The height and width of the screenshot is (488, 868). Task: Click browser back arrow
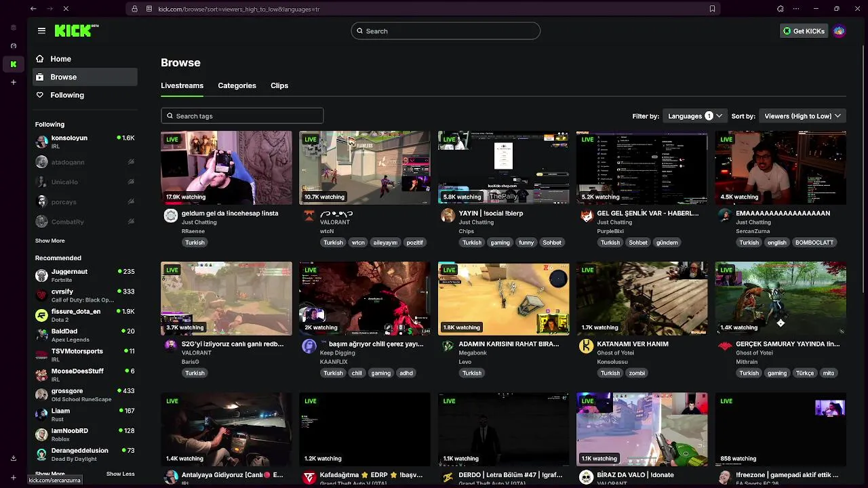(x=33, y=9)
